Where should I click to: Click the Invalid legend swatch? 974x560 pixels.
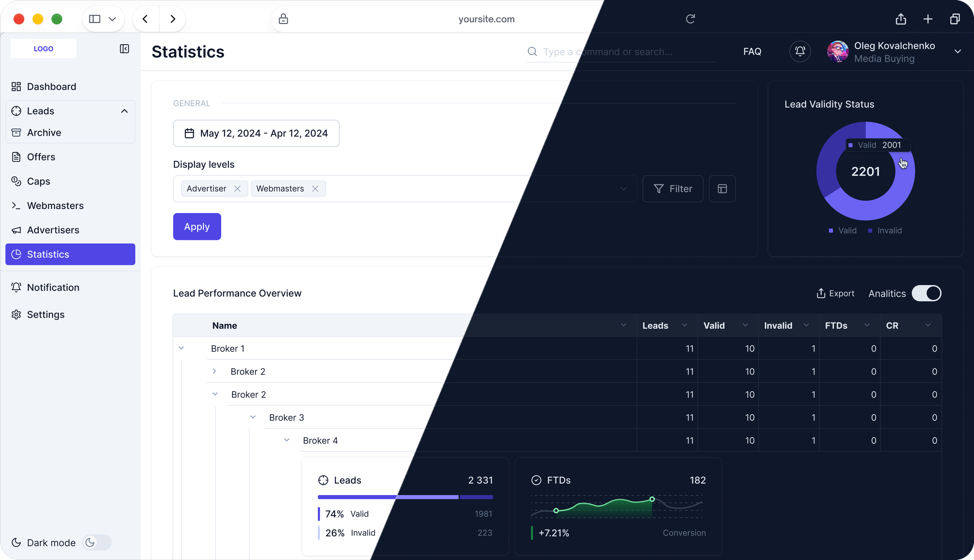(x=870, y=230)
